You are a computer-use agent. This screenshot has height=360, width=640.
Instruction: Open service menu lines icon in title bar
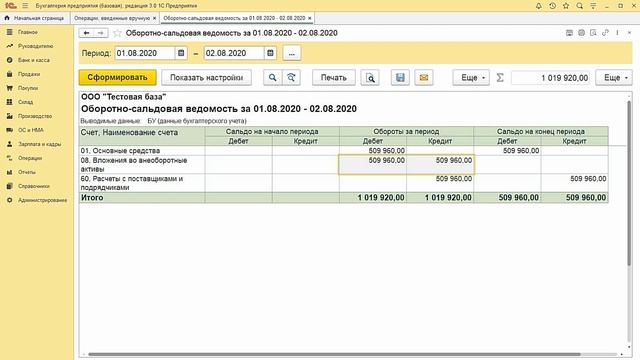(593, 6)
